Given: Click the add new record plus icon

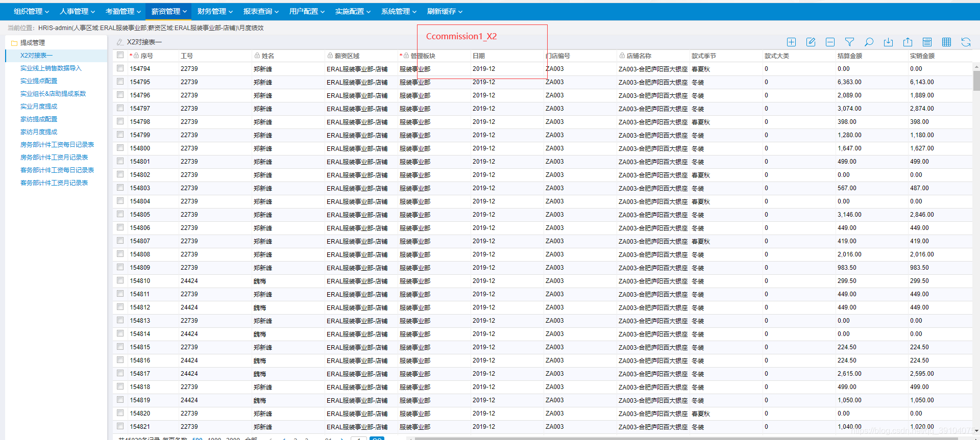Looking at the screenshot, I should coord(791,42).
